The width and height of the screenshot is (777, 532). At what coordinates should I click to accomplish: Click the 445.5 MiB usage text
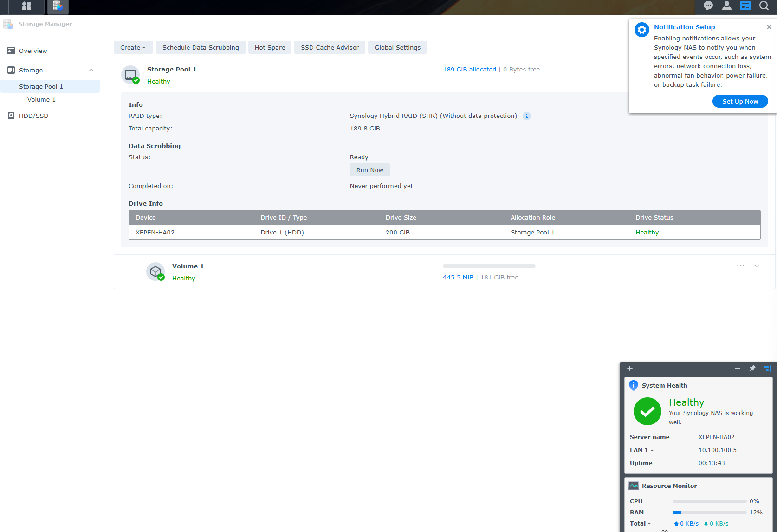coord(458,278)
